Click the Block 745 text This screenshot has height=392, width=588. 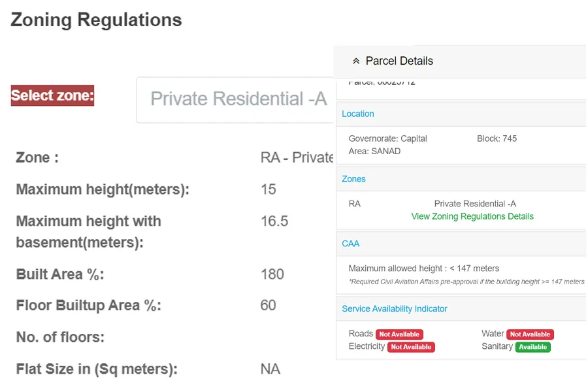[497, 139]
